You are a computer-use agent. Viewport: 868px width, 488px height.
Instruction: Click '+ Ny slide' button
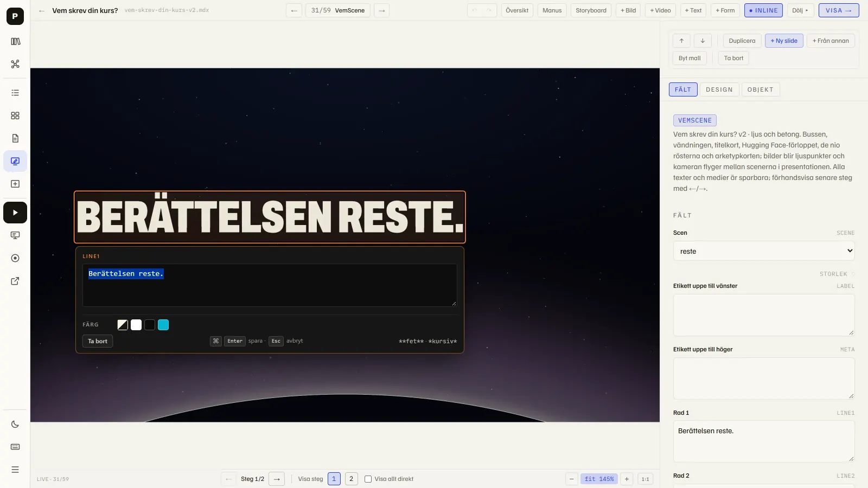pyautogui.click(x=784, y=41)
